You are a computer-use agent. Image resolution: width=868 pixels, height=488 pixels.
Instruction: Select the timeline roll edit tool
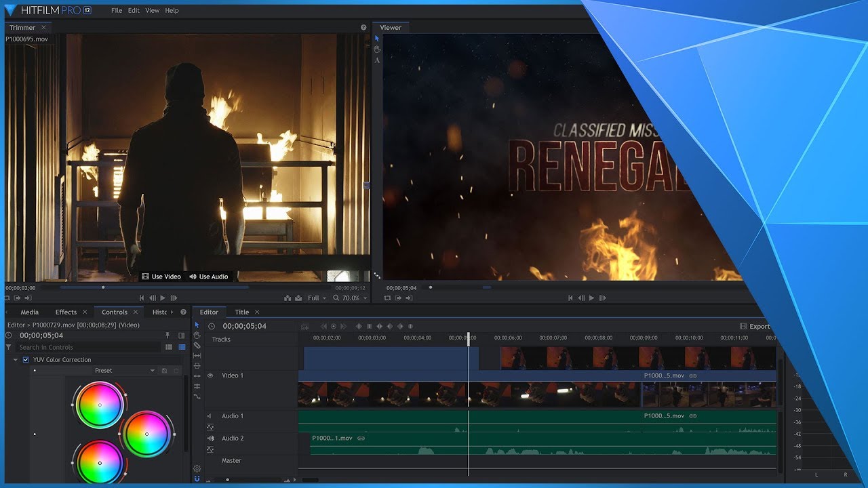tap(197, 386)
